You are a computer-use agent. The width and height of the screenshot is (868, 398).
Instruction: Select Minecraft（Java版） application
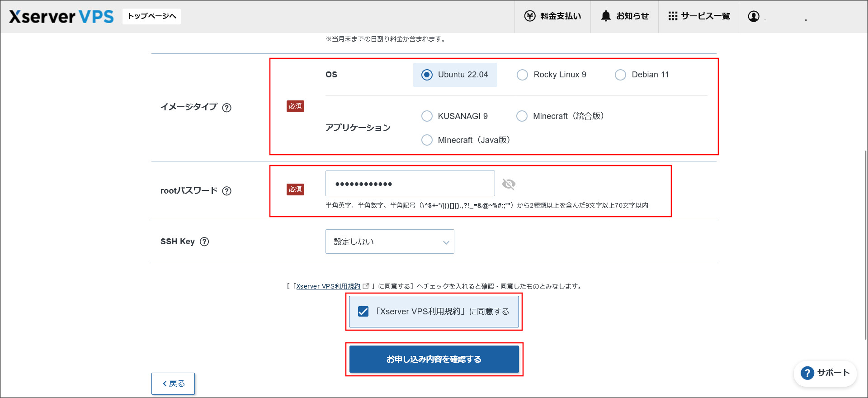click(466, 140)
